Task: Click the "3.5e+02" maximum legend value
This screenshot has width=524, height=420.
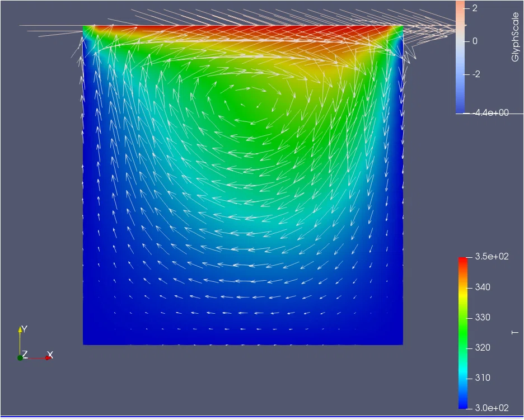Action: tap(492, 256)
